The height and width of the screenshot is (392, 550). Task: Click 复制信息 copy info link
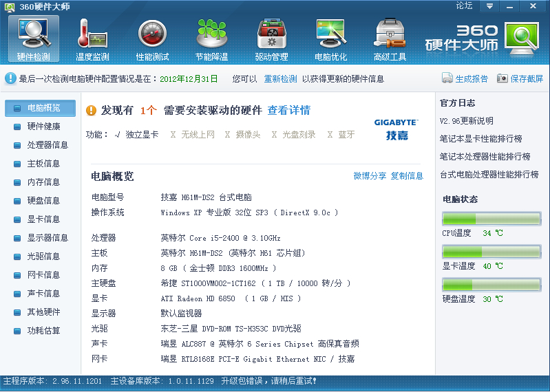click(407, 176)
